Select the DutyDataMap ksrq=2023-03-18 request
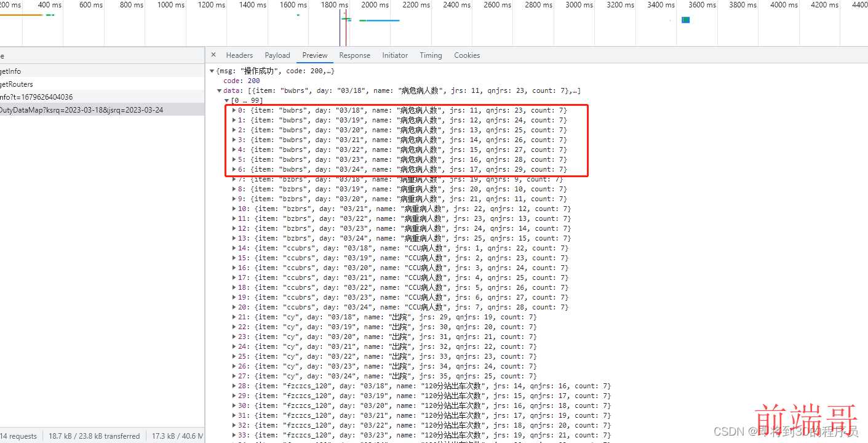Viewport: 868px width, 443px height. tap(102, 110)
